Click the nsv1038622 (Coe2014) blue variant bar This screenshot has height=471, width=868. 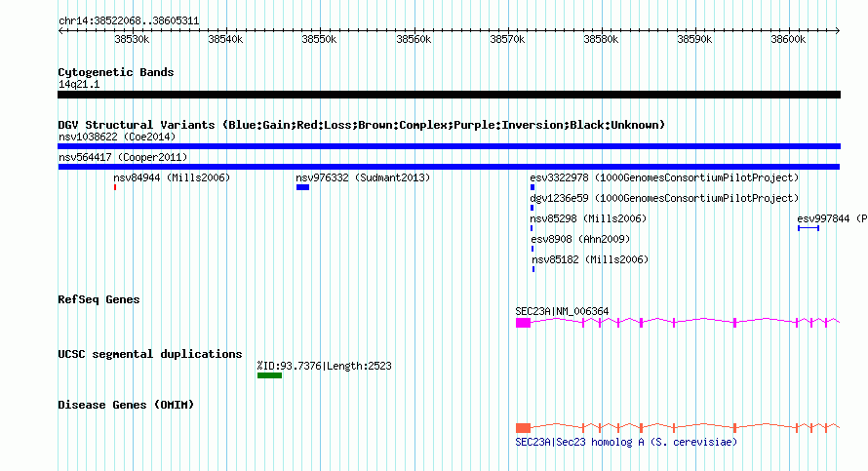[x=449, y=146]
